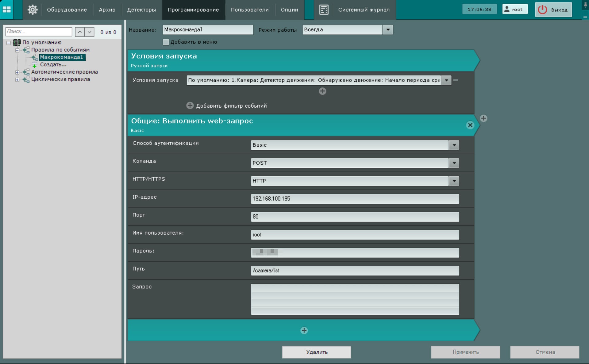589x364 pixels.
Task: Switch to Пользователи tab
Action: pyautogui.click(x=249, y=10)
